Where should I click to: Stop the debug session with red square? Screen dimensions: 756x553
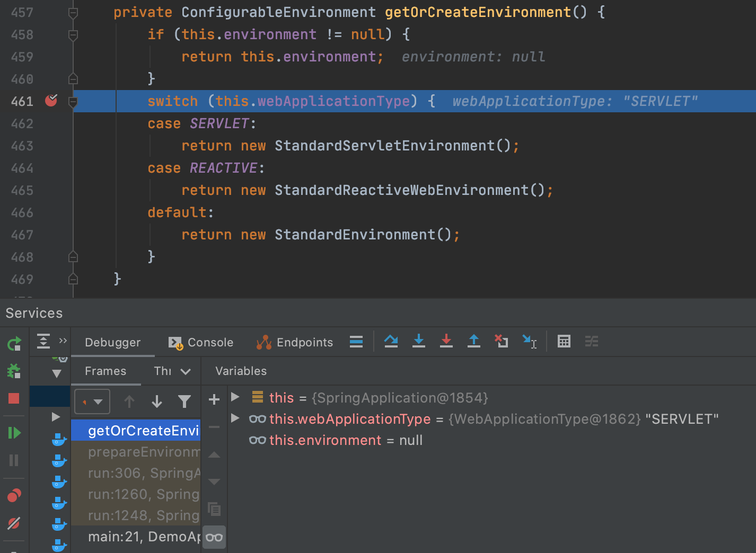14,398
